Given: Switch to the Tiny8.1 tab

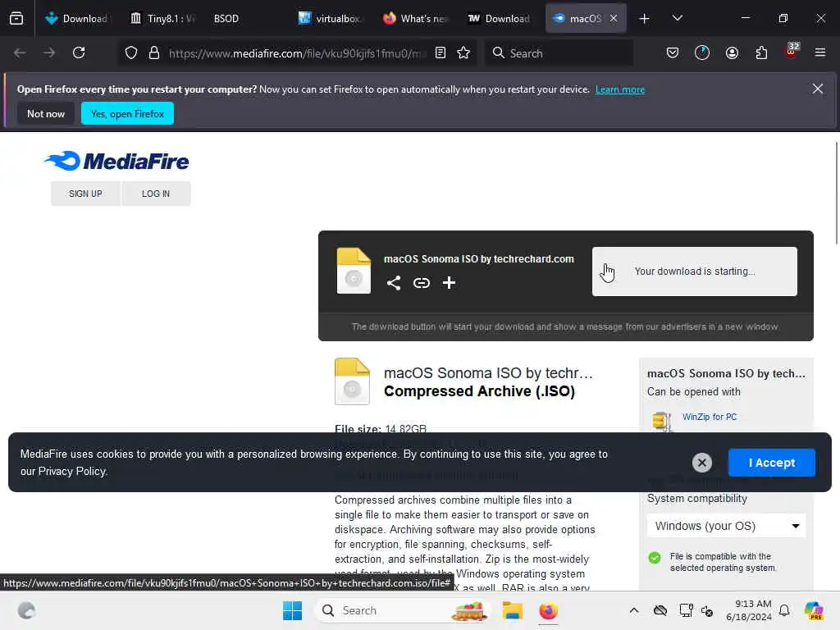Looking at the screenshot, I should (x=163, y=19).
